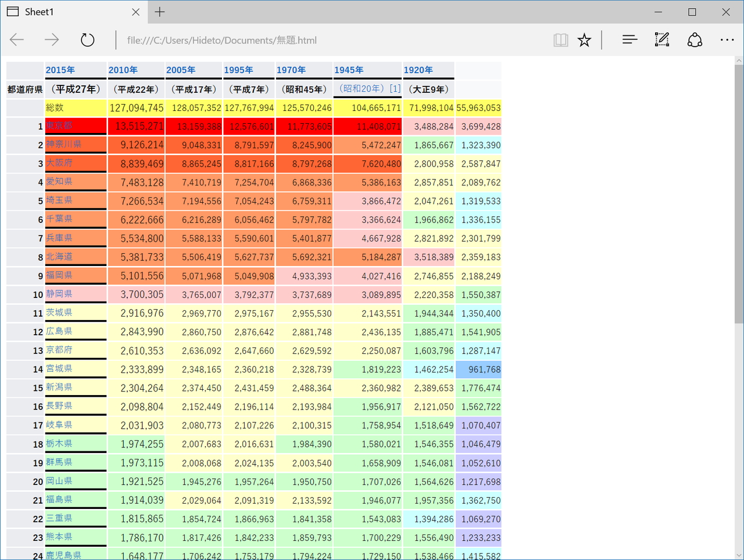This screenshot has width=744, height=560.
Task: Open the 岡山県 prefecture link
Action: pos(59,480)
